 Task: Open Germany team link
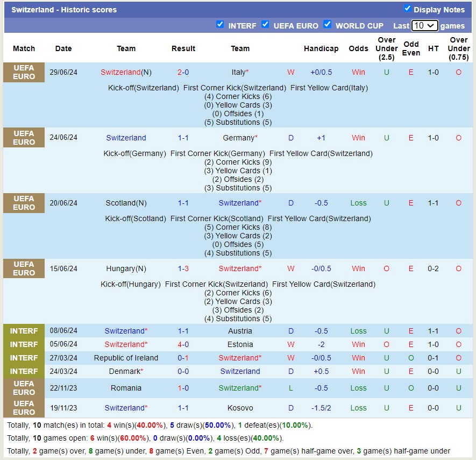(240, 138)
